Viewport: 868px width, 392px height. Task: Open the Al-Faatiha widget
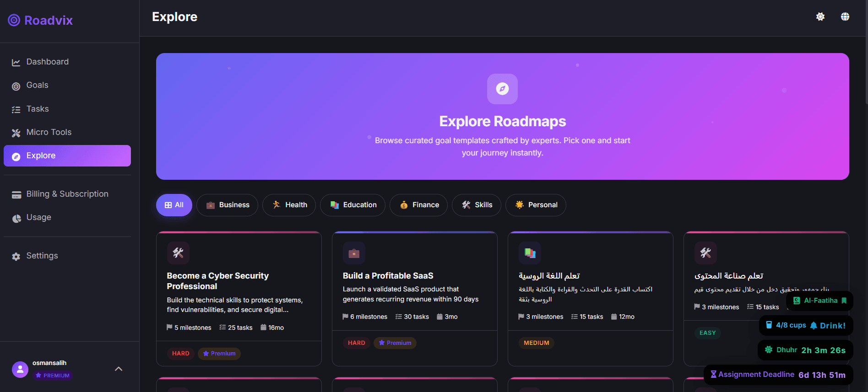click(x=819, y=301)
